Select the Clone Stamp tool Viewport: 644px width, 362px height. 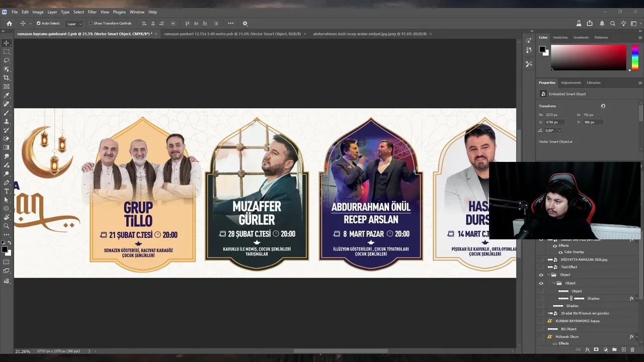point(7,121)
